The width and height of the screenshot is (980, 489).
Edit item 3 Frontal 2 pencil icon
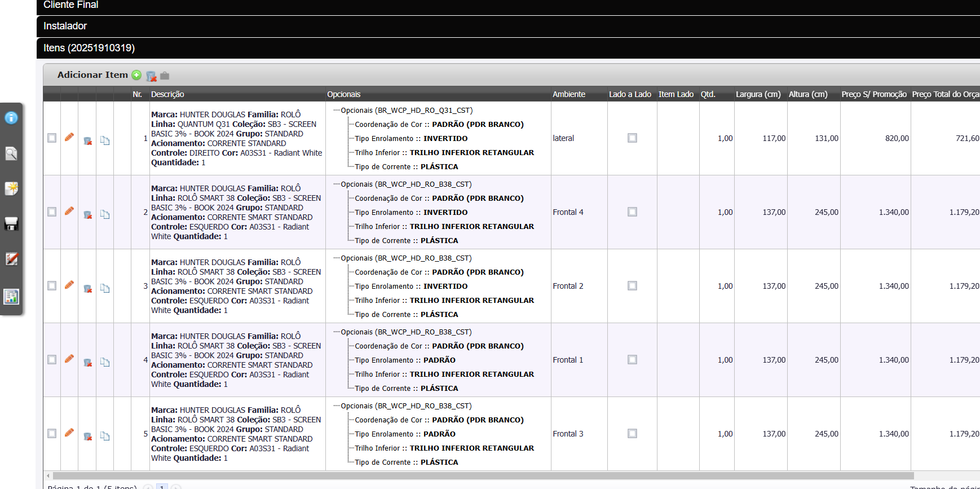(69, 285)
